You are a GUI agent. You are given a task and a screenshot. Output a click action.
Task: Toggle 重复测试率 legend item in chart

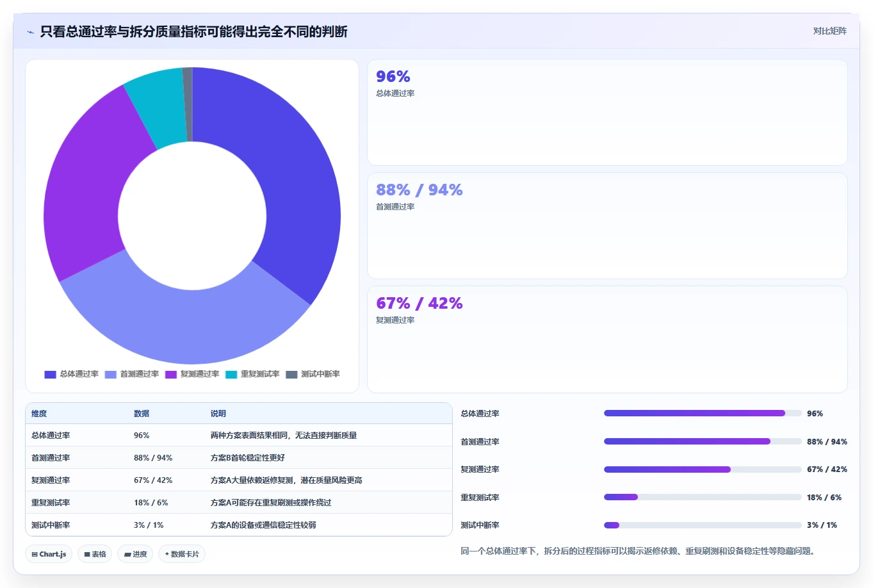click(x=252, y=374)
